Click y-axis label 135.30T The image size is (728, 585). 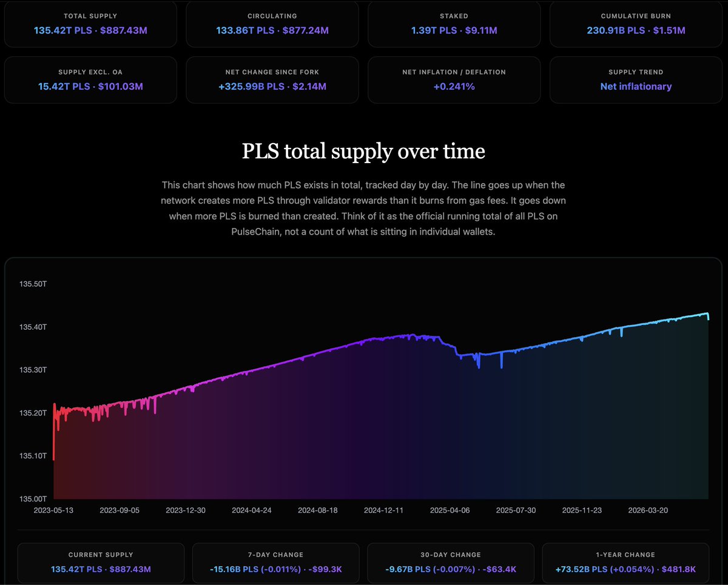click(33, 370)
